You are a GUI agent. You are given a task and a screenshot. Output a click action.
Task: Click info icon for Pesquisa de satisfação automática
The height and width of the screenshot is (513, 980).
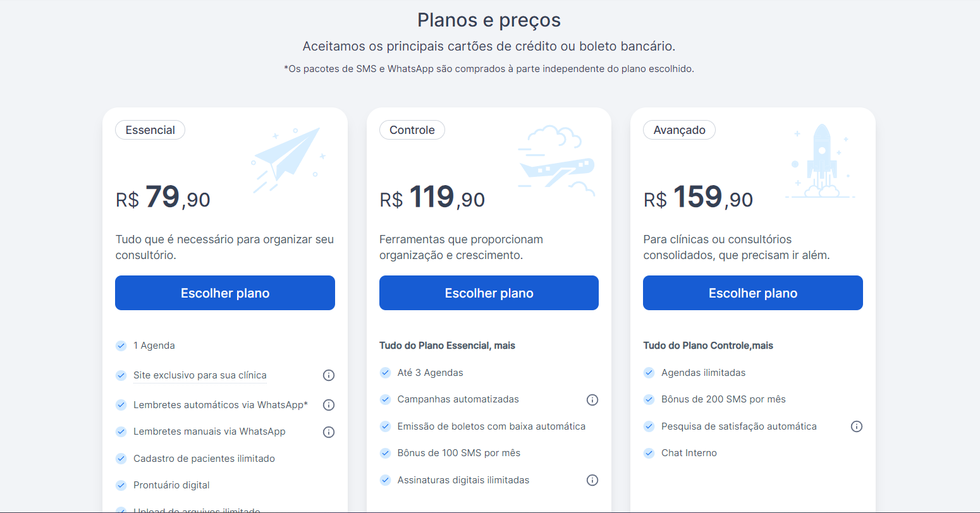pyautogui.click(x=857, y=426)
